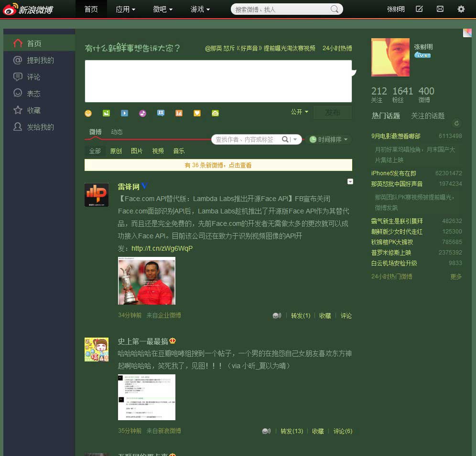Image resolution: width=476 pixels, height=456 pixels.
Task: Switch to the 图片 filter tab
Action: [x=136, y=151]
